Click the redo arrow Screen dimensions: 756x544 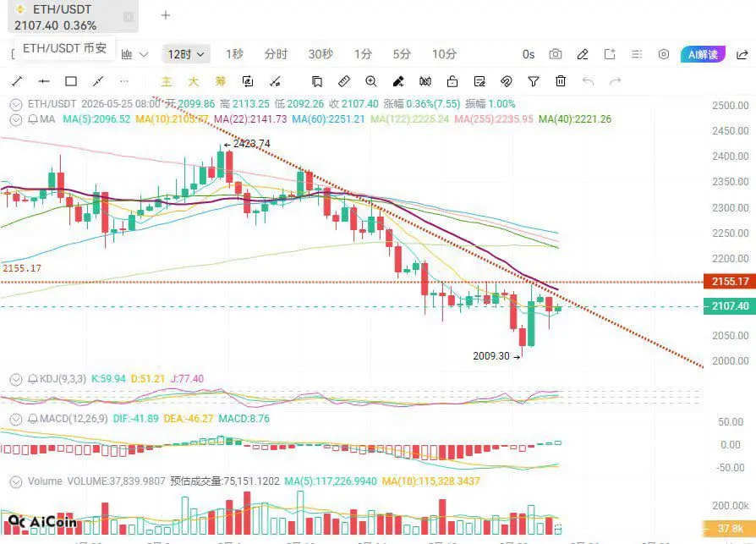tap(615, 81)
